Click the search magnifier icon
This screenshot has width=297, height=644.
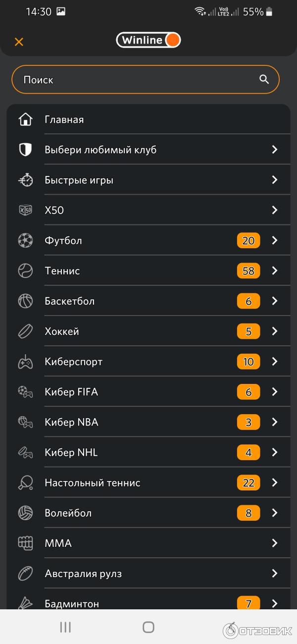pyautogui.click(x=264, y=79)
